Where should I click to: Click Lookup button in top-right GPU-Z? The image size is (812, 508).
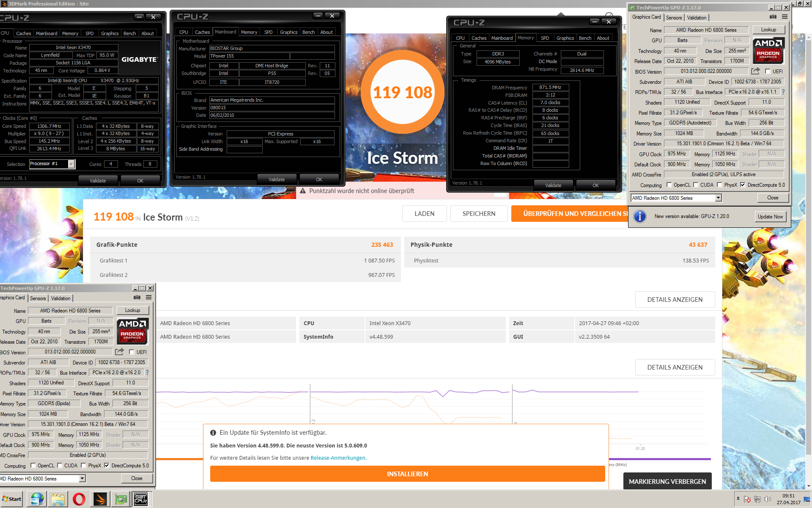768,30
